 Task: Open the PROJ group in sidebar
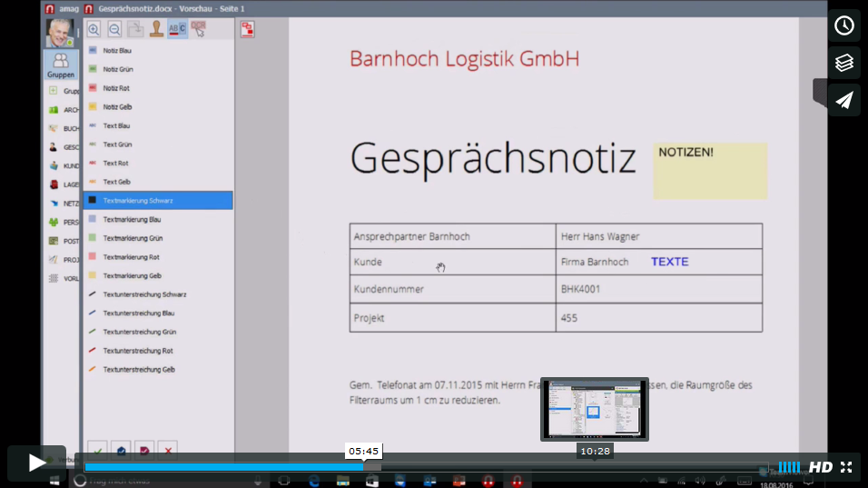click(x=63, y=260)
